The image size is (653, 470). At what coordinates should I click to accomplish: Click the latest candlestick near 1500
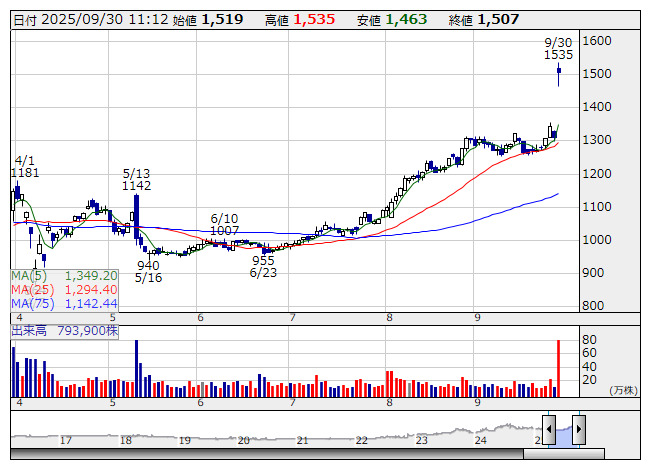coord(558,70)
